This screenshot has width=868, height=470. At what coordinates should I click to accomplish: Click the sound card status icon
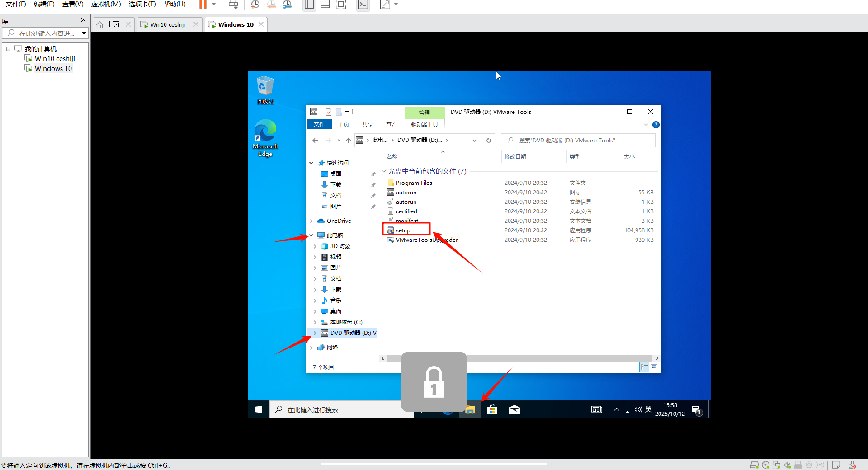787,465
